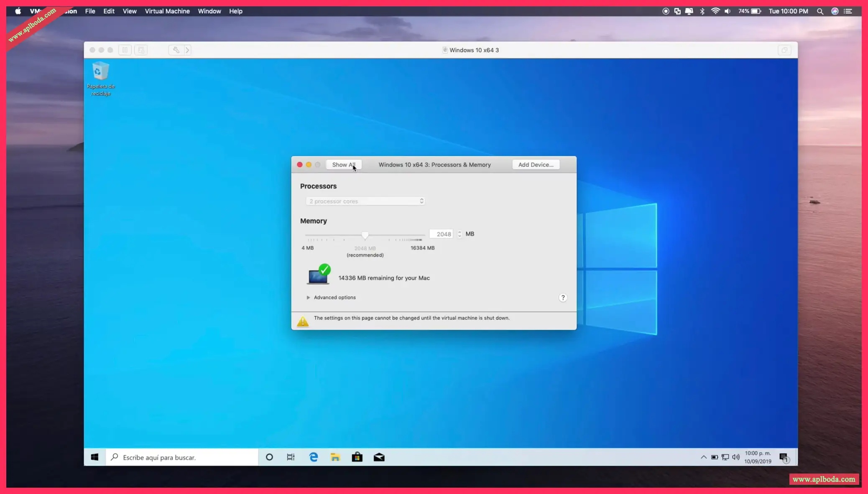The height and width of the screenshot is (494, 868).
Task: Open Siri from the menu bar
Action: (x=835, y=11)
